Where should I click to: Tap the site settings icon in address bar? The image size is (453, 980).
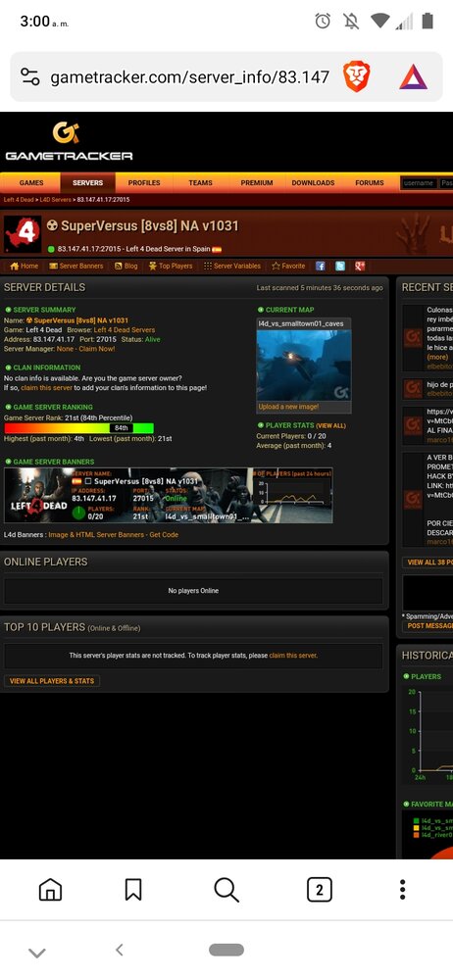coord(30,76)
